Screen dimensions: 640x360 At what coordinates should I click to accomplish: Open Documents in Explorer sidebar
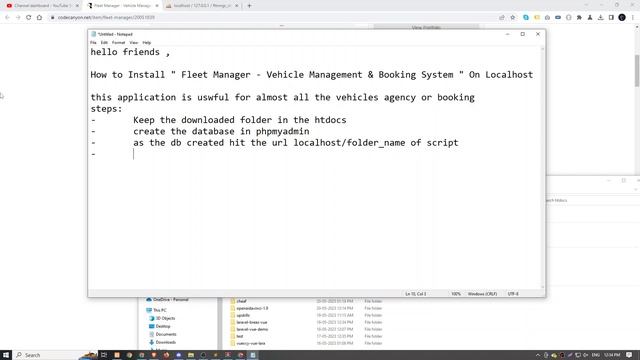coord(162,334)
